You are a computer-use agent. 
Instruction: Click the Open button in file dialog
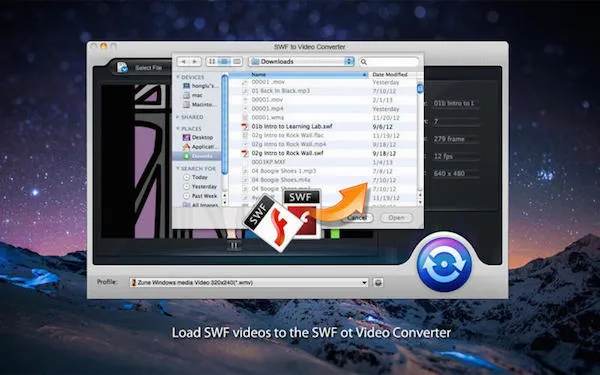(x=396, y=218)
